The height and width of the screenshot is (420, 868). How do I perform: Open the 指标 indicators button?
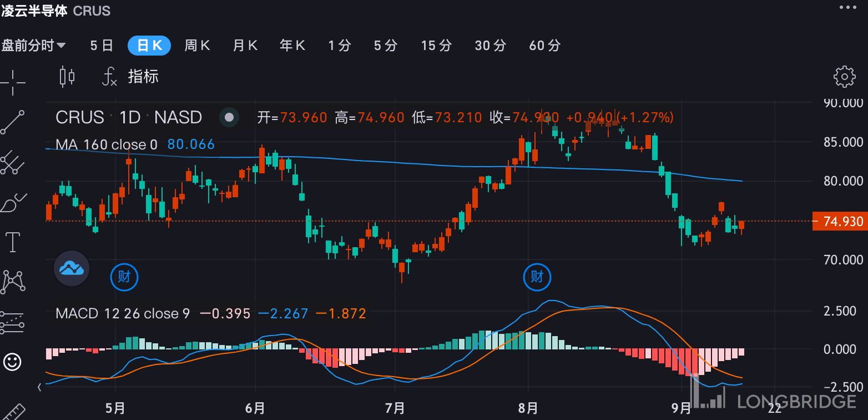143,76
